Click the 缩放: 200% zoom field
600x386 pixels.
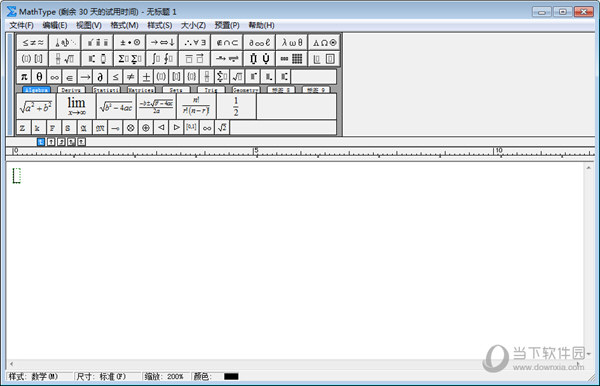[164, 376]
